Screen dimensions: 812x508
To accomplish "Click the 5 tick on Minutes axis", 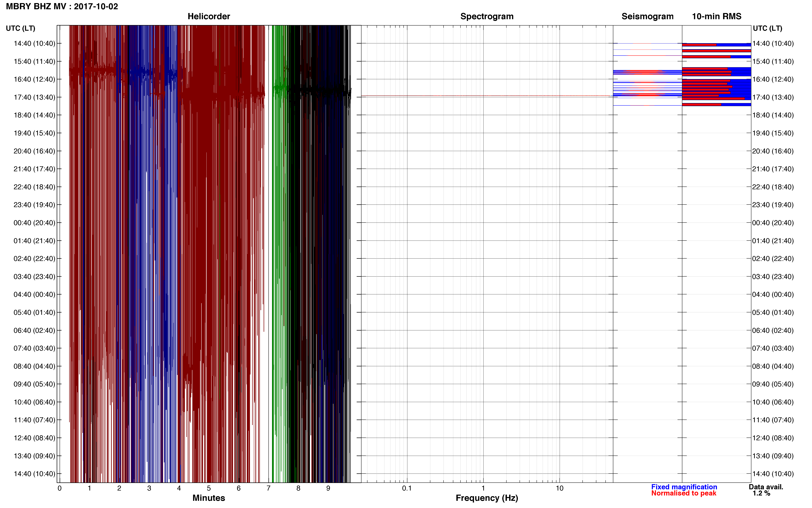I will coord(209,488).
